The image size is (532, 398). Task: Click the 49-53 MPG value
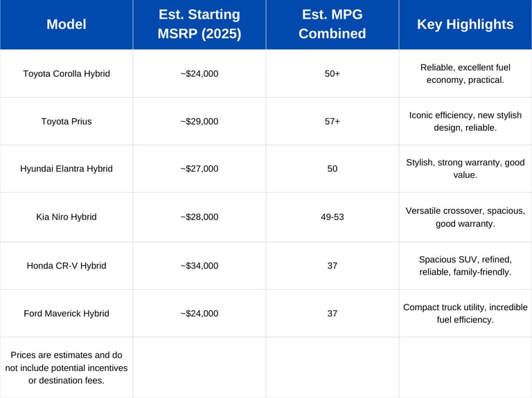click(x=332, y=217)
